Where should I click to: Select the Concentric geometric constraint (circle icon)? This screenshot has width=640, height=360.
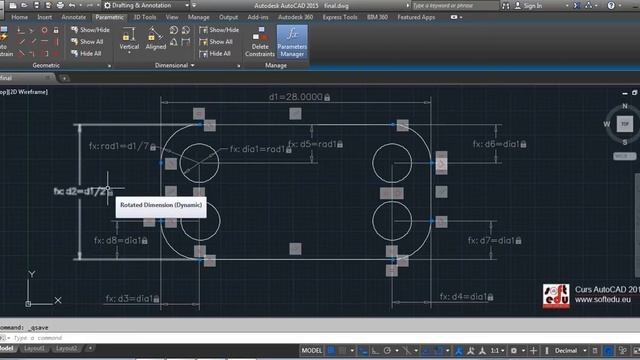pos(44,30)
